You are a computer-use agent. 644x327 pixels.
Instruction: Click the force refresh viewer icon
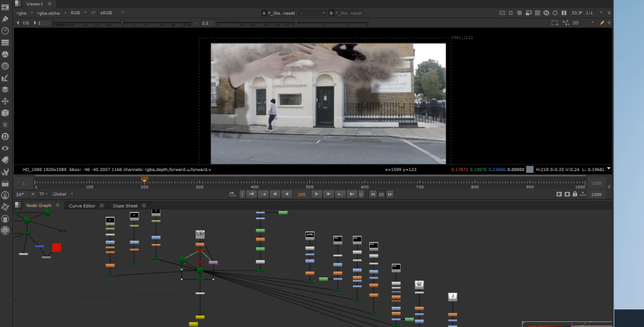click(x=547, y=13)
